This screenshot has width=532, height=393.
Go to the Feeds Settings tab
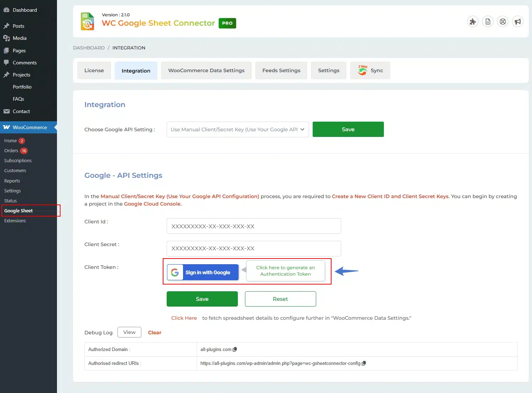point(281,70)
